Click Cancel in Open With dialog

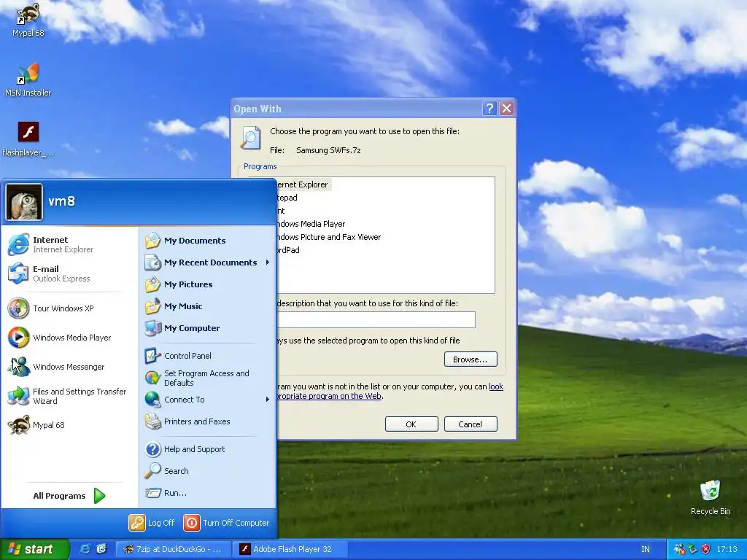(471, 424)
